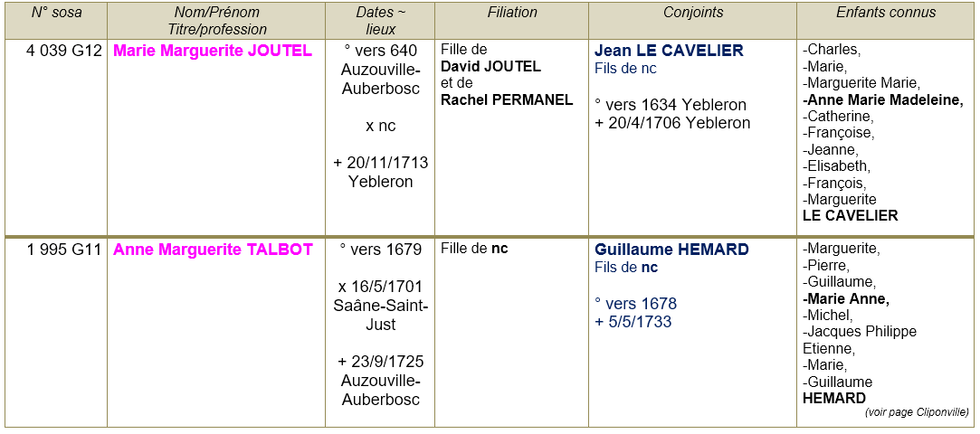Select the Jean LE CAVELIER spouse name
980x434 pixels.
point(669,51)
